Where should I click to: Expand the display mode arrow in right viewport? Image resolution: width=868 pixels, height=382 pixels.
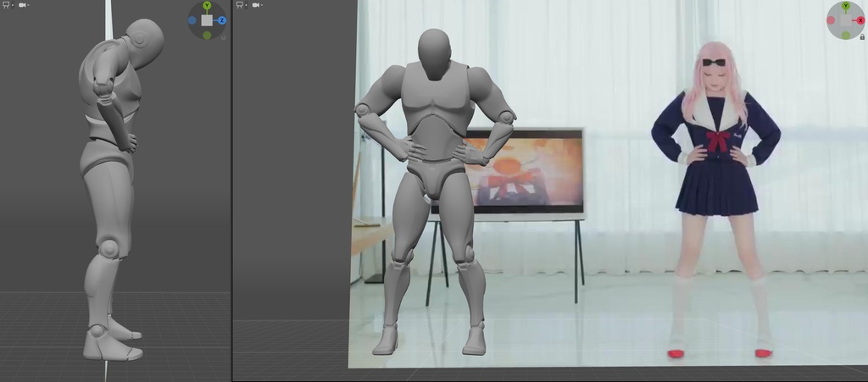(x=247, y=6)
